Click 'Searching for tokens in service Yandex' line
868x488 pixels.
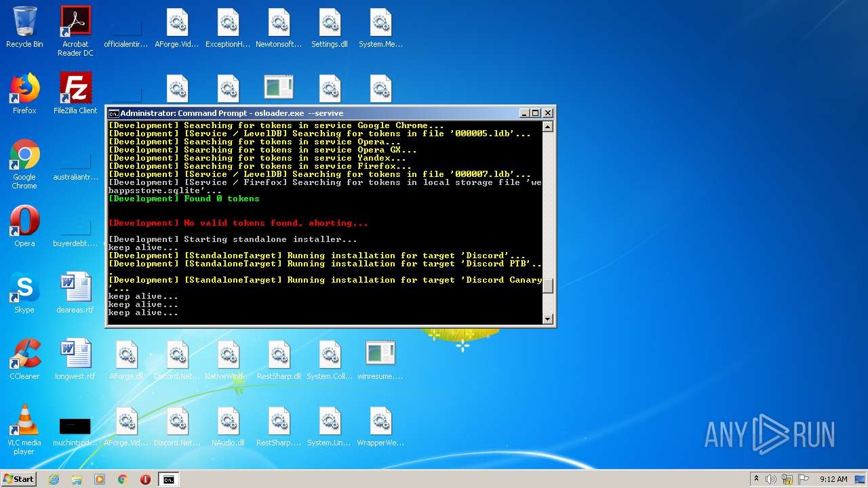click(x=257, y=158)
